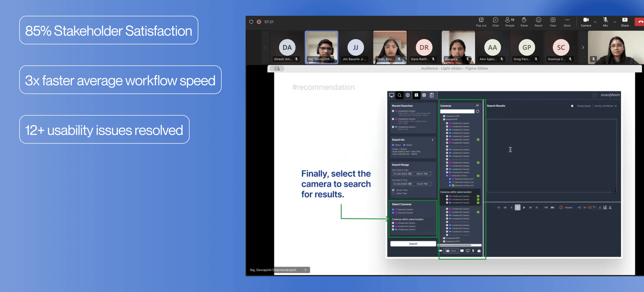Open the More options menu

[x=567, y=22]
